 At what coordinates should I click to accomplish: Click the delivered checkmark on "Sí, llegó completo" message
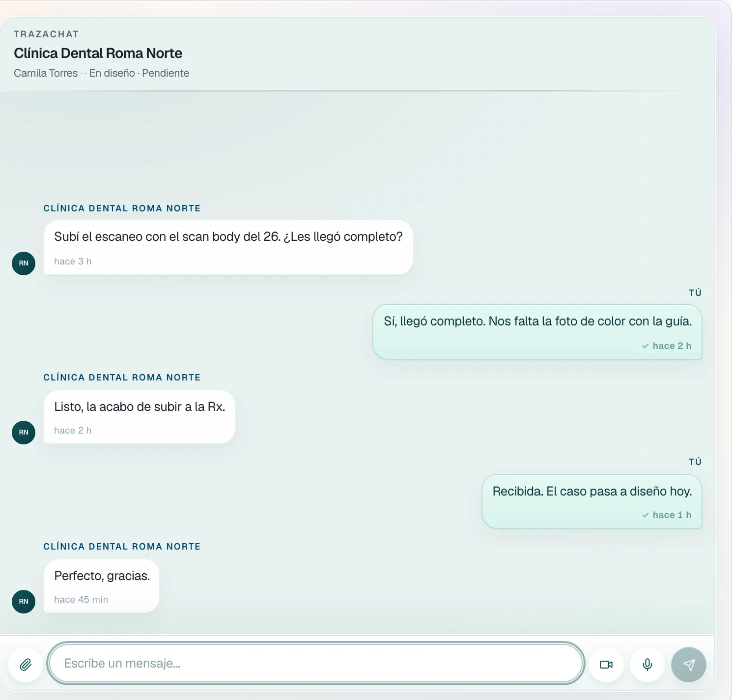[x=646, y=346]
